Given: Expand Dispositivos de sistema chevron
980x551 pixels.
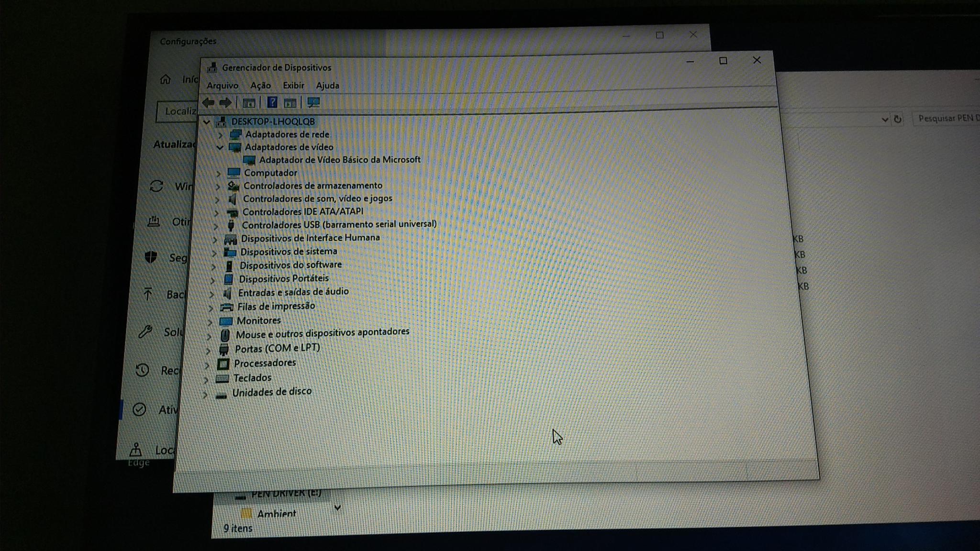Looking at the screenshot, I should 214,253.
